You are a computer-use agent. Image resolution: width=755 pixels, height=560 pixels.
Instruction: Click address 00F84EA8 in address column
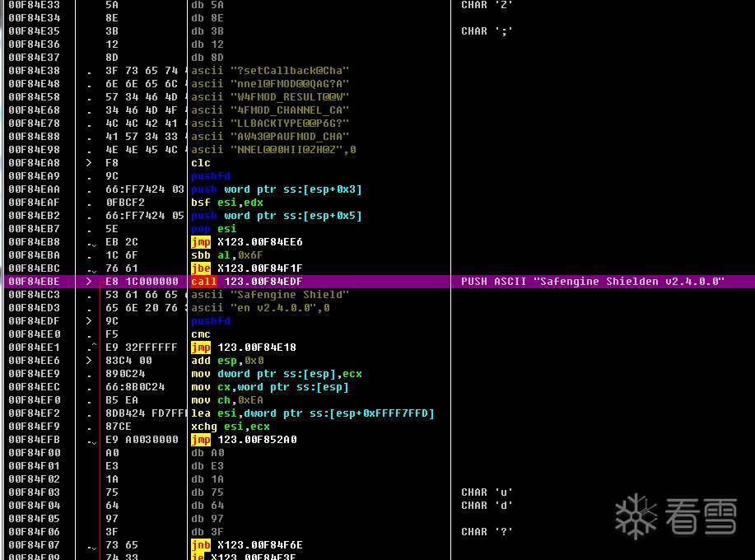point(35,163)
